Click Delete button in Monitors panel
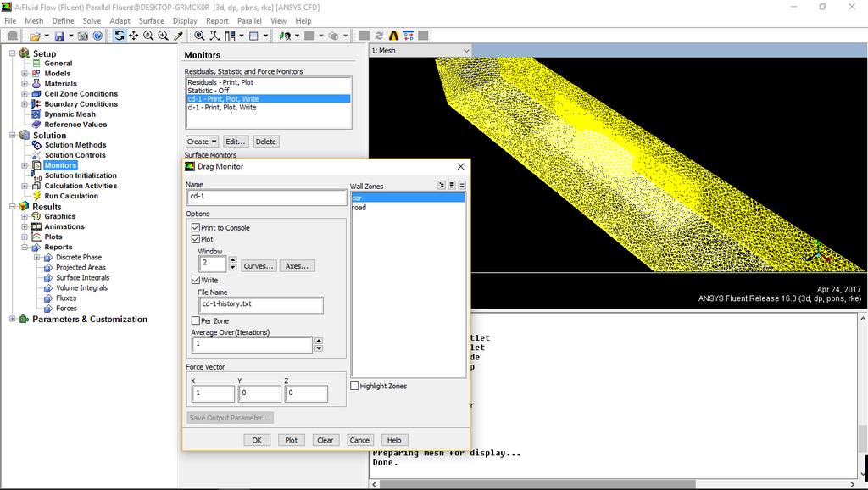Image resolution: width=868 pixels, height=490 pixels. [265, 142]
